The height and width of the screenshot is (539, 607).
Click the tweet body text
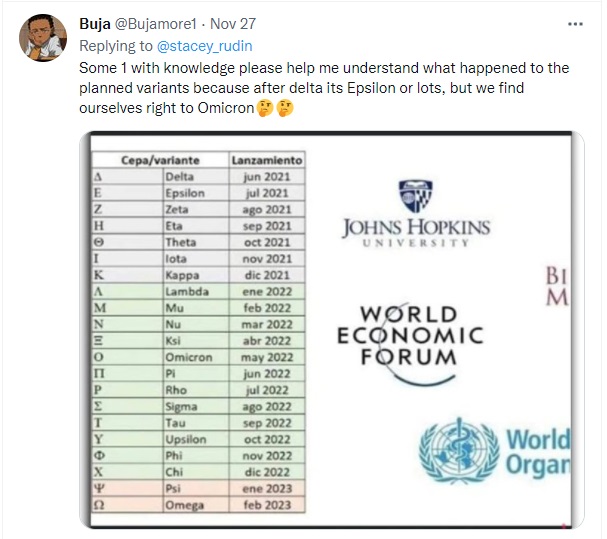(320, 87)
